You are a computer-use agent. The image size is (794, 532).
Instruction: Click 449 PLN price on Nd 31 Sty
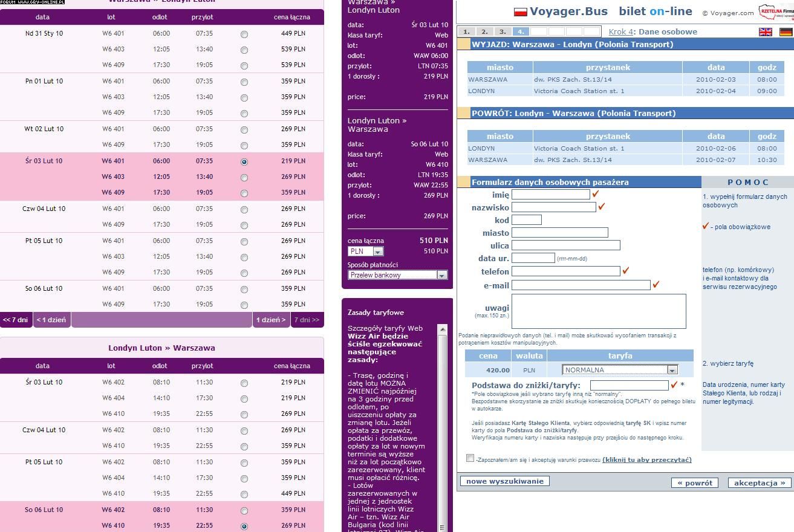(x=293, y=33)
